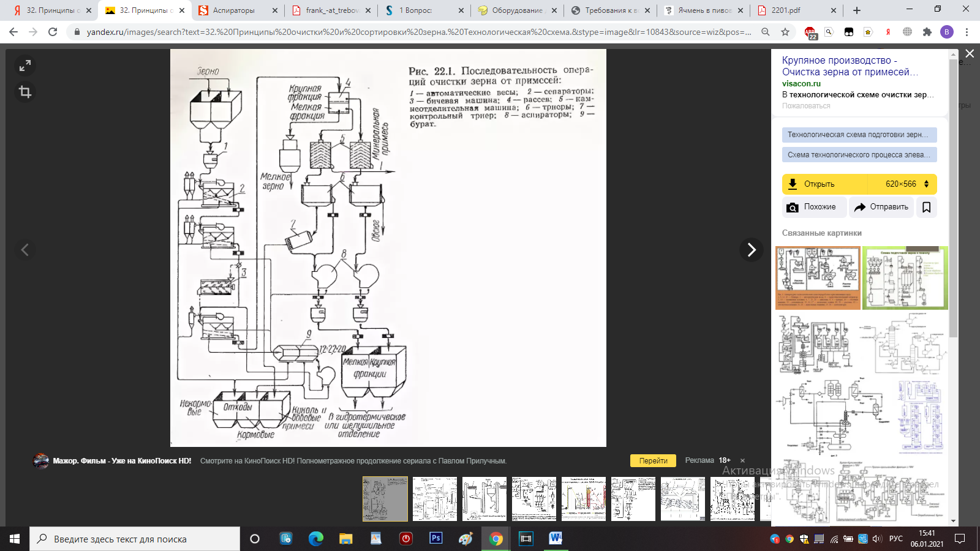Screen dimensions: 980x551
Task: Open Chrome extensions puzzle icon
Action: (927, 32)
